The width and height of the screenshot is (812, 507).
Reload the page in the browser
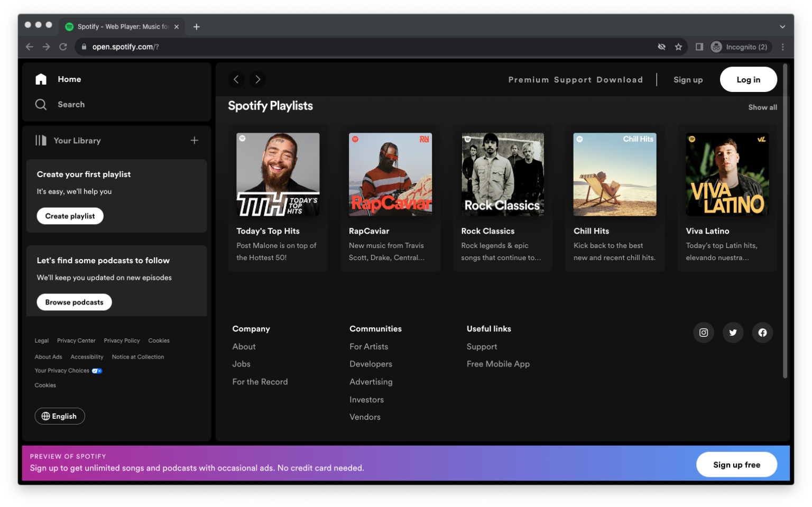click(x=63, y=47)
